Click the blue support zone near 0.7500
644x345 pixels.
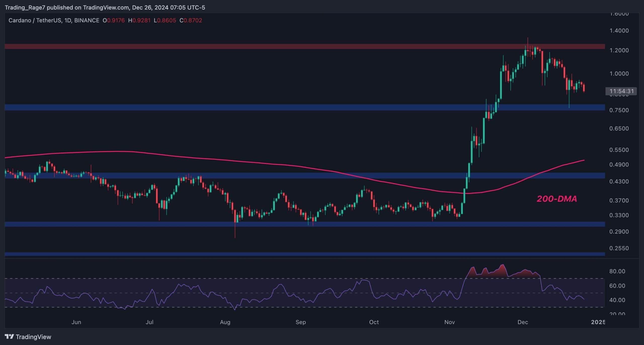tap(252, 107)
